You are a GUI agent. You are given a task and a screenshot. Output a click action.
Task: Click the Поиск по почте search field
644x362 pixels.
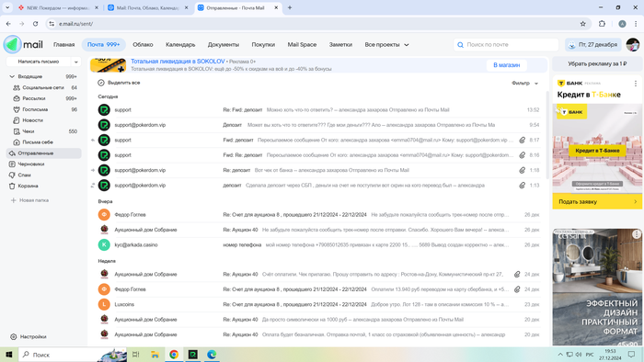(506, 45)
